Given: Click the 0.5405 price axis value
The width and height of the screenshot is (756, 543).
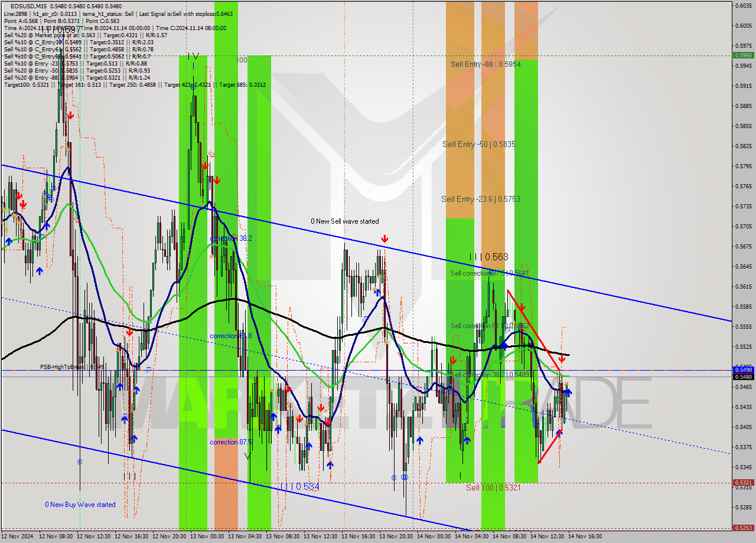Looking at the screenshot, I should (743, 427).
